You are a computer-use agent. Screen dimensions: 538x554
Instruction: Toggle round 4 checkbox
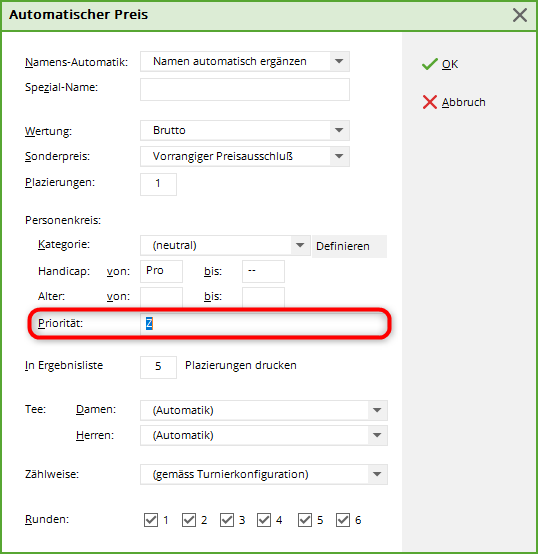pos(264,520)
